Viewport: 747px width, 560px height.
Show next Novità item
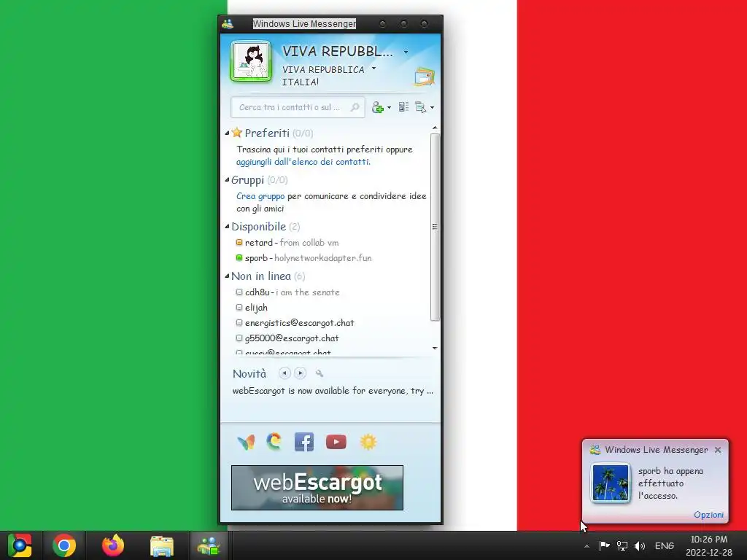(x=300, y=373)
